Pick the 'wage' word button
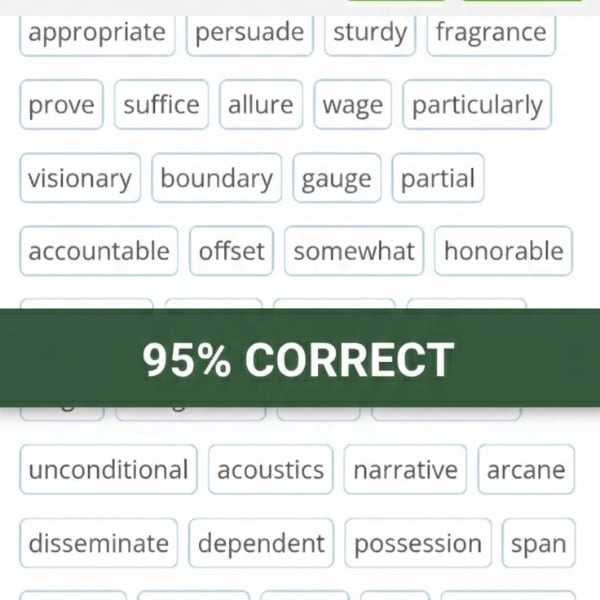This screenshot has width=600, height=600. point(353,105)
